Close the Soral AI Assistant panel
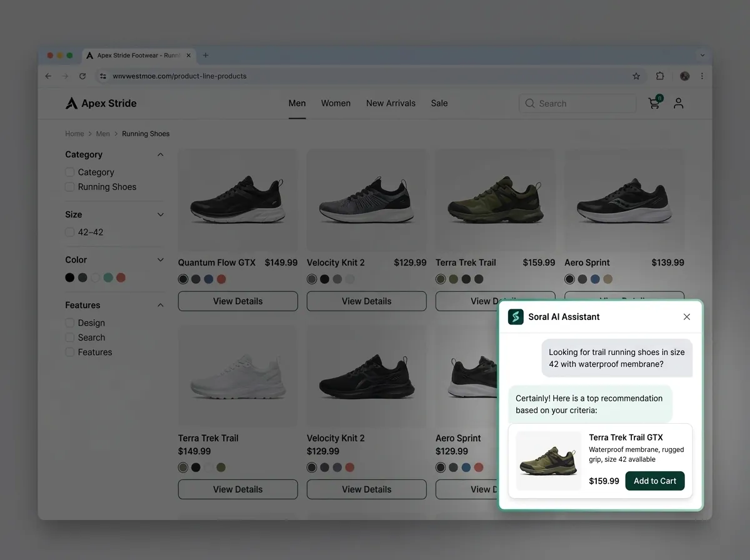This screenshot has height=560, width=750. pyautogui.click(x=687, y=317)
